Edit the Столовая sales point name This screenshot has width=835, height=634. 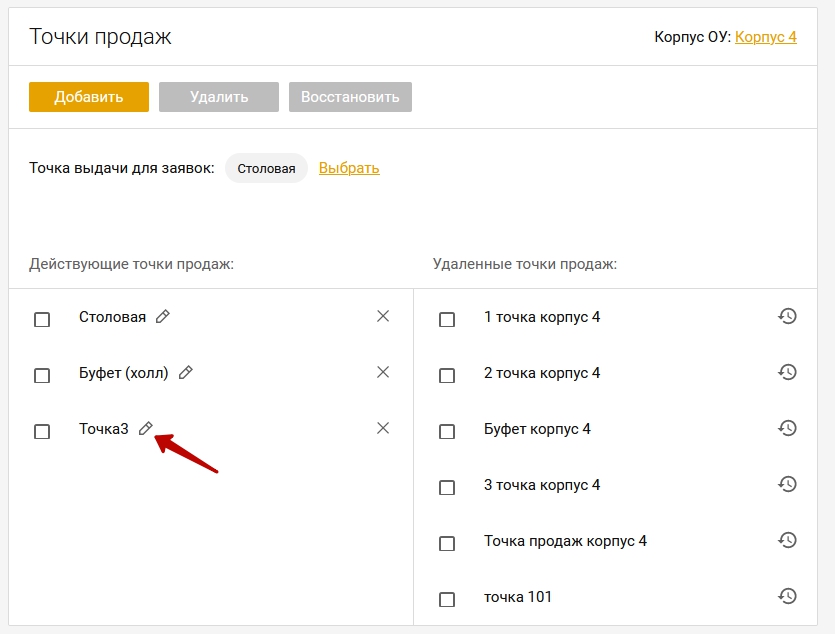point(163,317)
